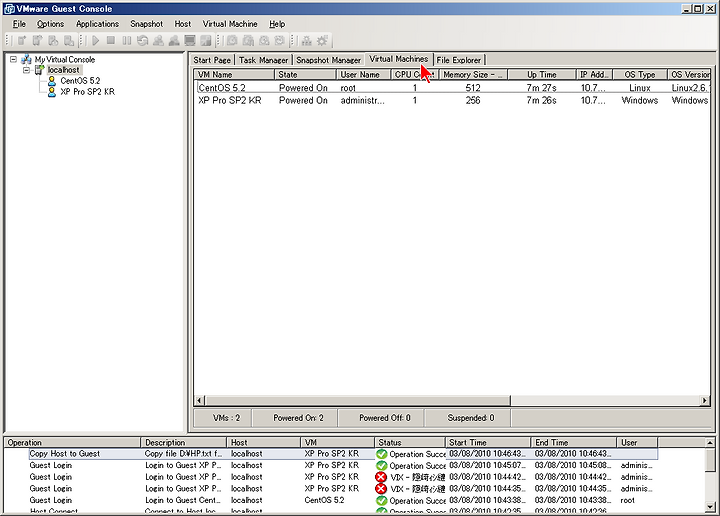Click the 'root' user name cell
This screenshot has width=720, height=516.
point(348,88)
